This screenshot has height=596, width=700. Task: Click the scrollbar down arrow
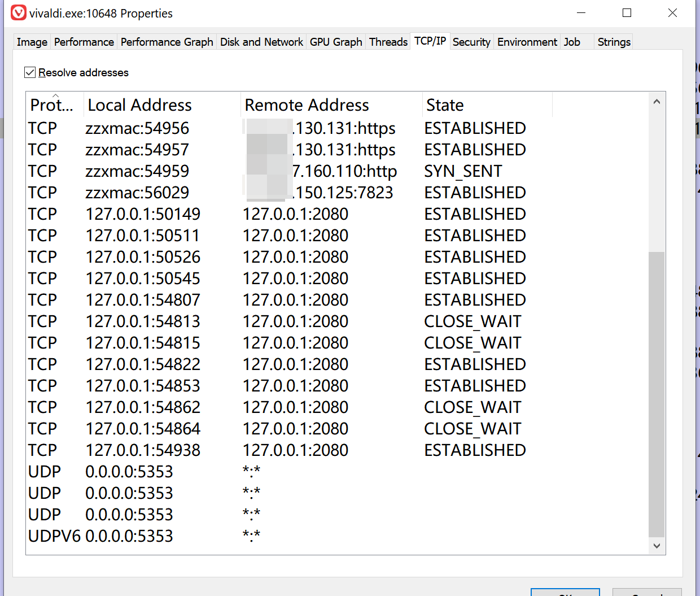point(657,546)
